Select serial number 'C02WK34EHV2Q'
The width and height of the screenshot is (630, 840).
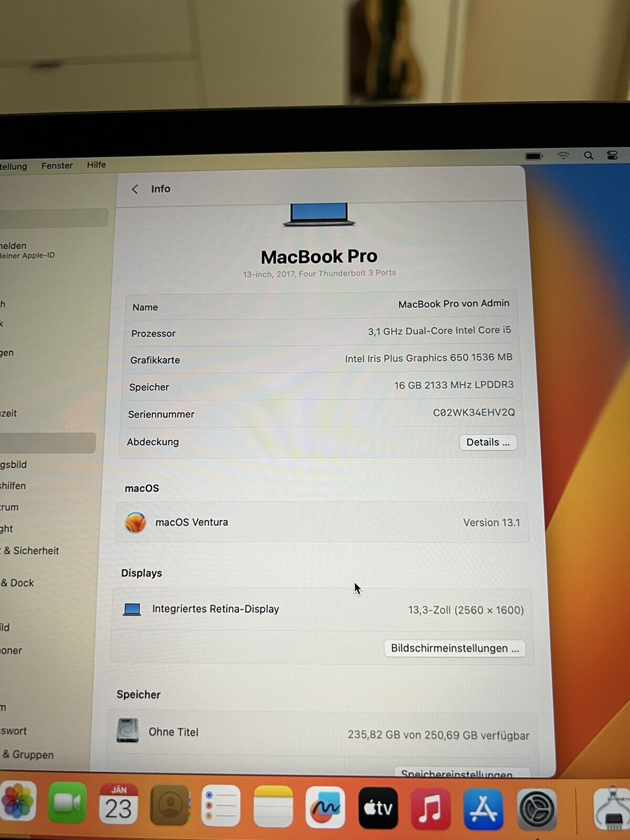(x=474, y=413)
